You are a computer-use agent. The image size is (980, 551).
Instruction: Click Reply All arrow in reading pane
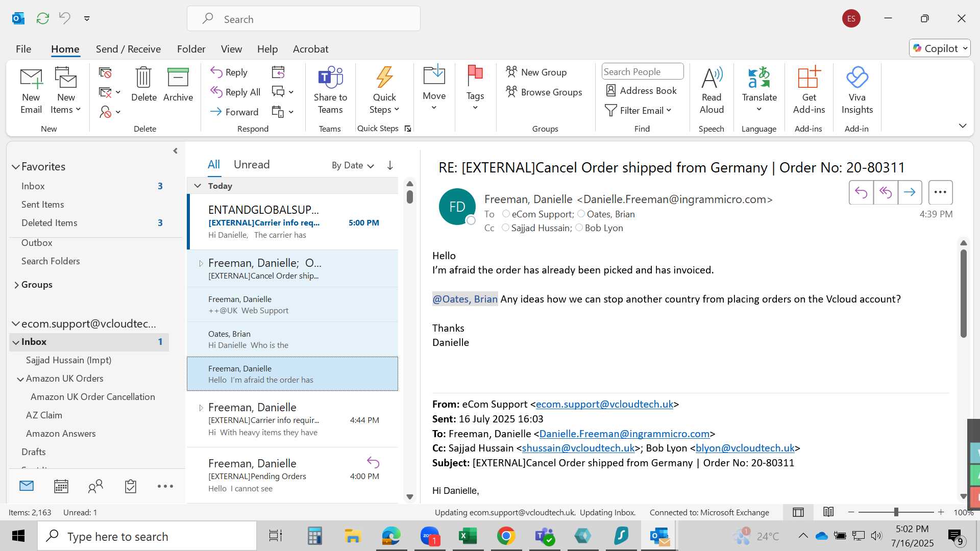tap(886, 192)
